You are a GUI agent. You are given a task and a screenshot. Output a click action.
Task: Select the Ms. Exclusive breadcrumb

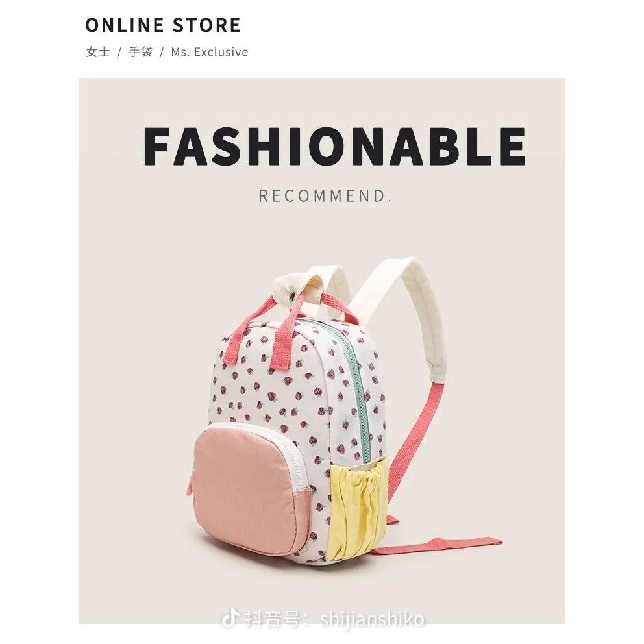210,52
